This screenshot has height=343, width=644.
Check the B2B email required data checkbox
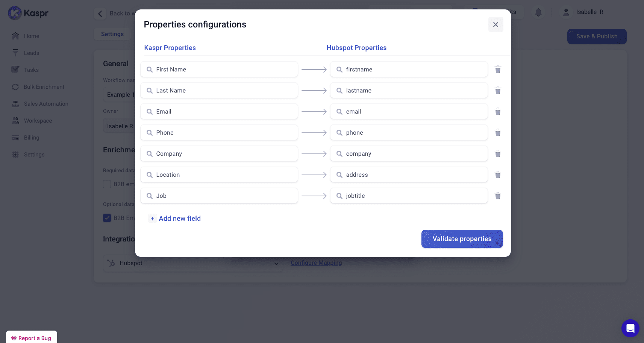point(107,184)
